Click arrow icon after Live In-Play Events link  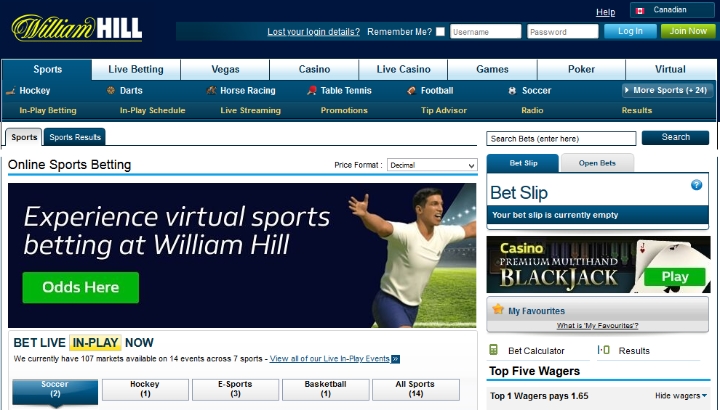point(395,359)
